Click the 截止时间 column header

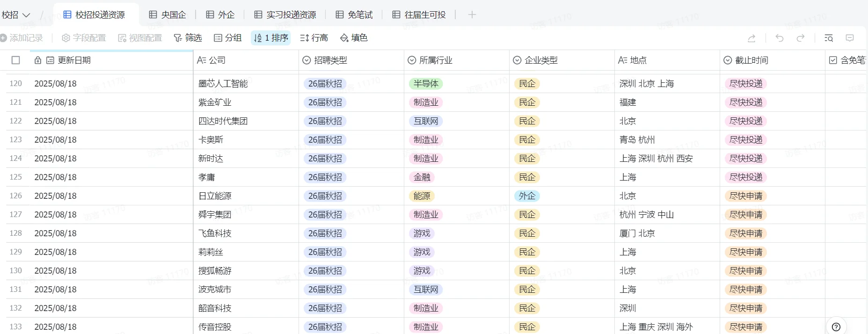773,60
